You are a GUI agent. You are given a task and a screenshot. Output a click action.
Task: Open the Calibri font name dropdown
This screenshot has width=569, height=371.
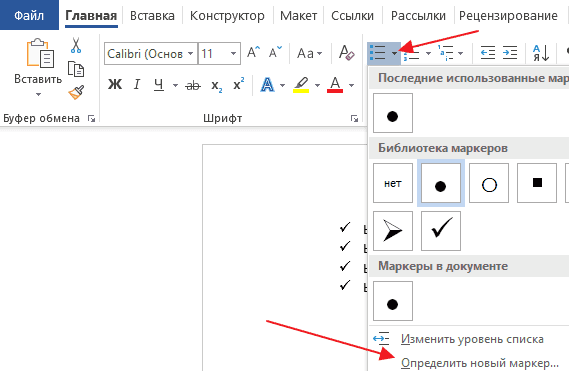click(191, 54)
